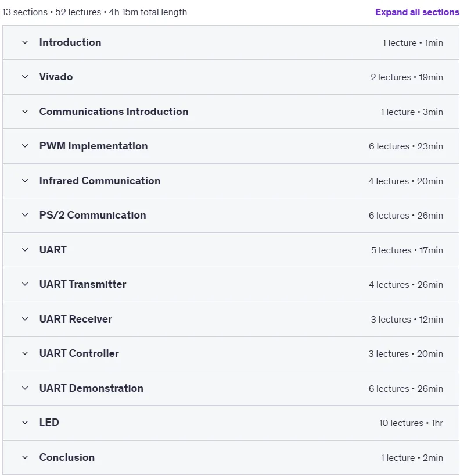Expand the Introduction section chevron
Image resolution: width=460 pixels, height=476 pixels.
[x=25, y=42]
